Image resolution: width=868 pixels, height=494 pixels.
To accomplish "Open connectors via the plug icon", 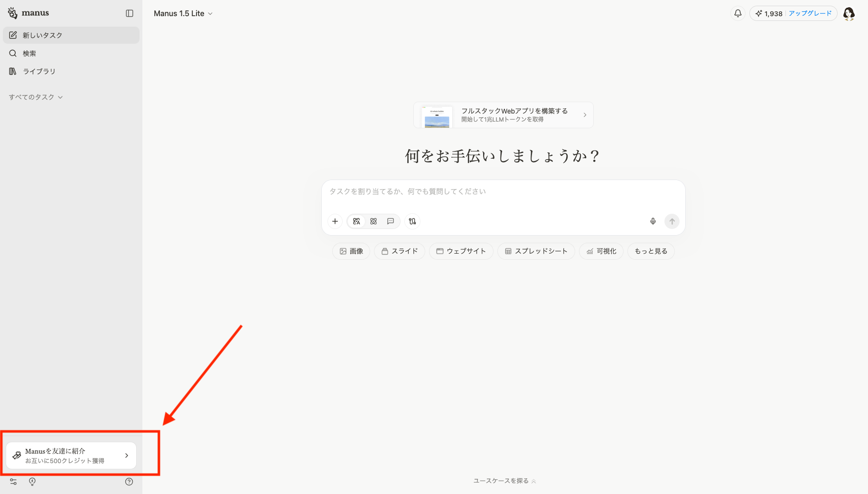I will (x=412, y=221).
